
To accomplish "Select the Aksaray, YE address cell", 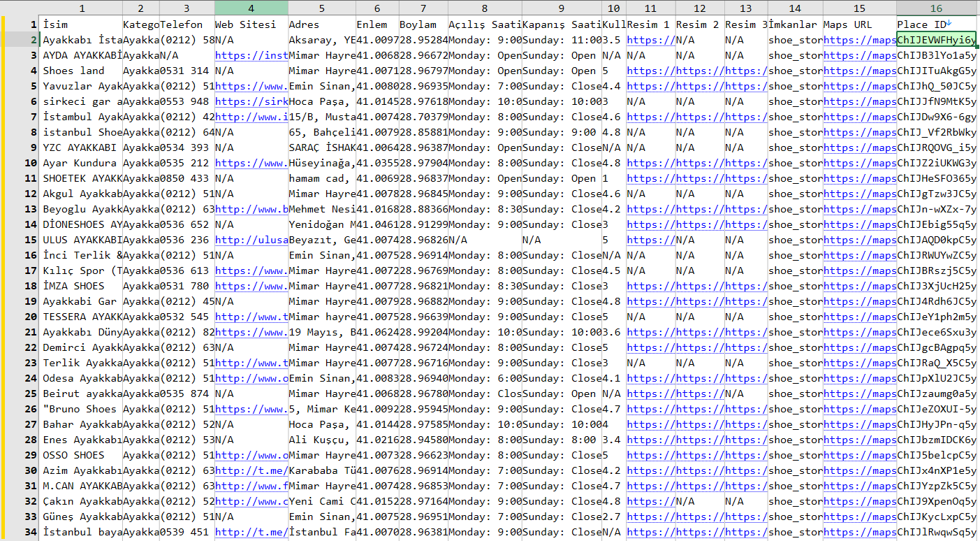I will coord(322,40).
